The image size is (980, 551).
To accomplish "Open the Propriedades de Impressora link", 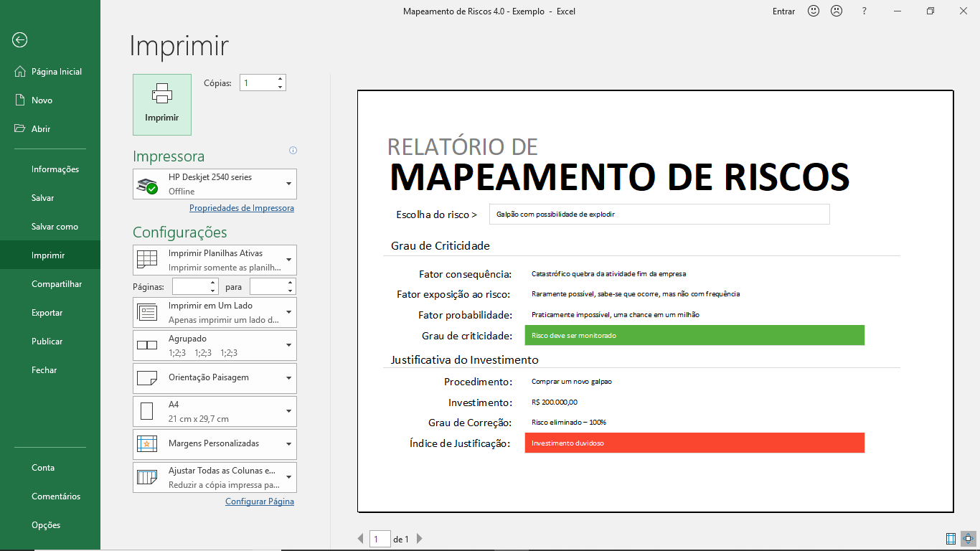I will point(241,208).
